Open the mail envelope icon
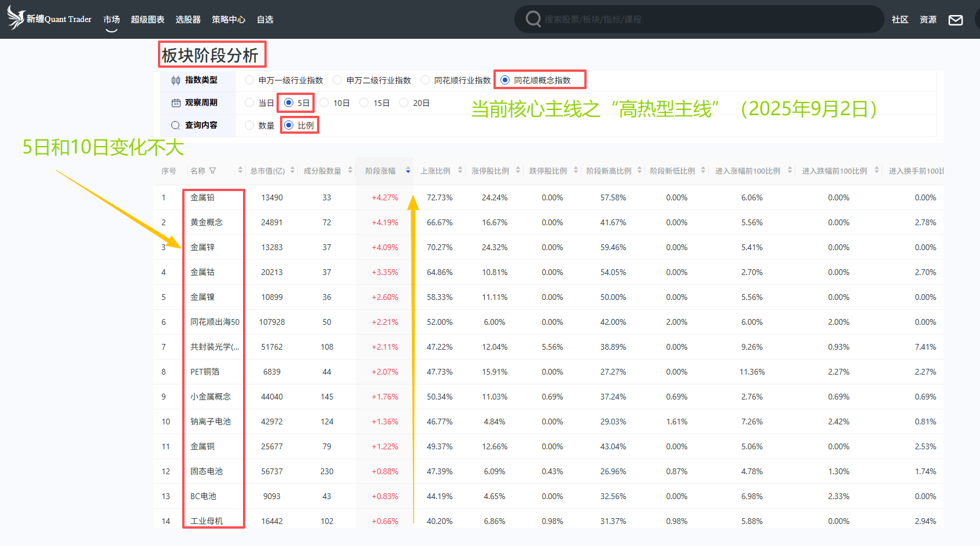The height and width of the screenshot is (546, 980). (x=956, y=20)
